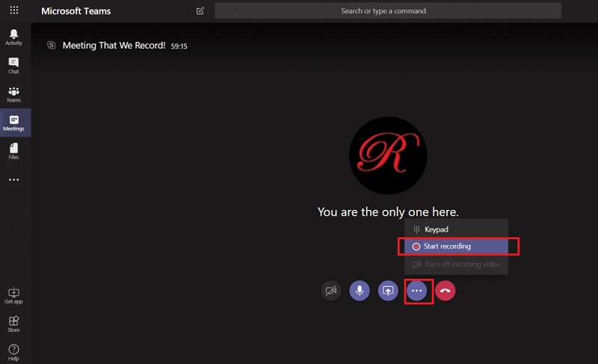Open the Store from sidebar

click(x=13, y=323)
